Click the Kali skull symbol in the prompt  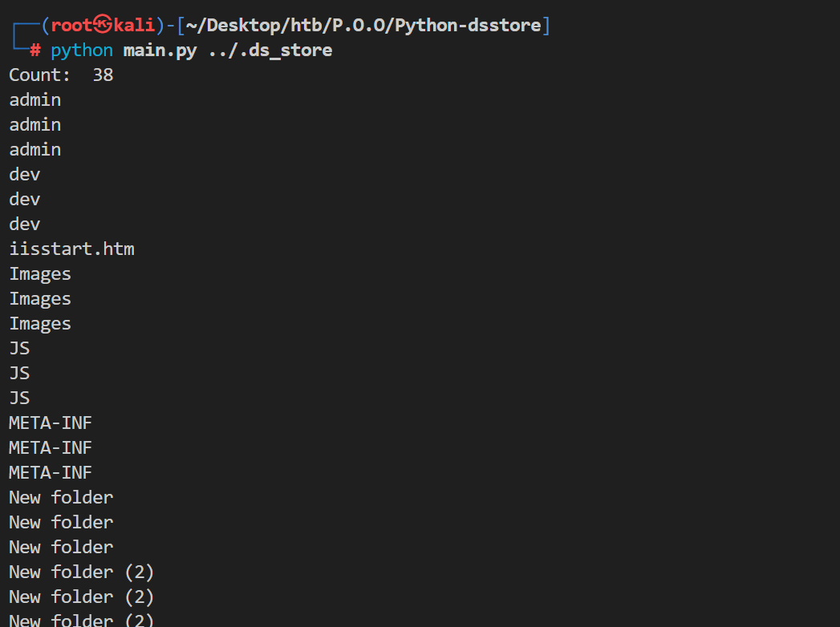pos(103,26)
